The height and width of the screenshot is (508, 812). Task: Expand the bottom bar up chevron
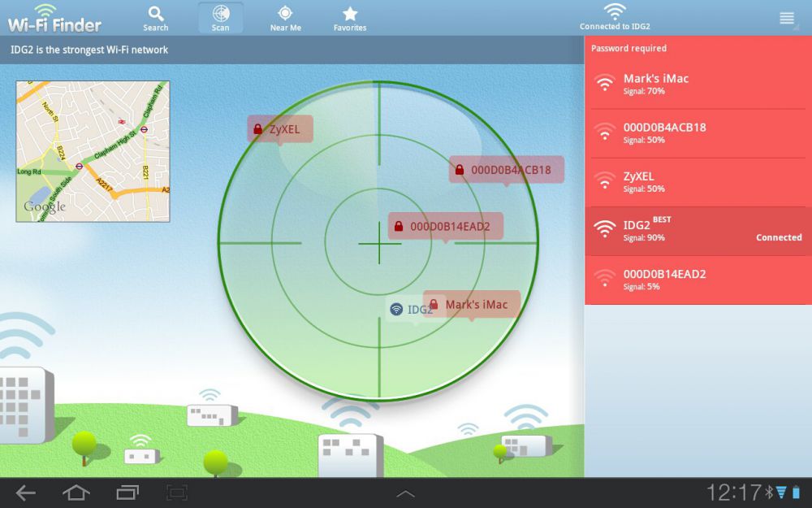click(x=405, y=493)
